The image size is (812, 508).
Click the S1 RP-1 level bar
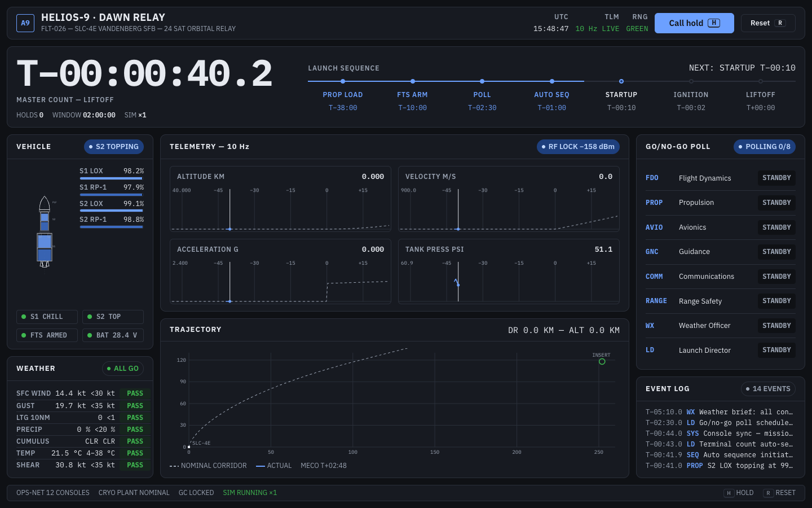(x=112, y=195)
